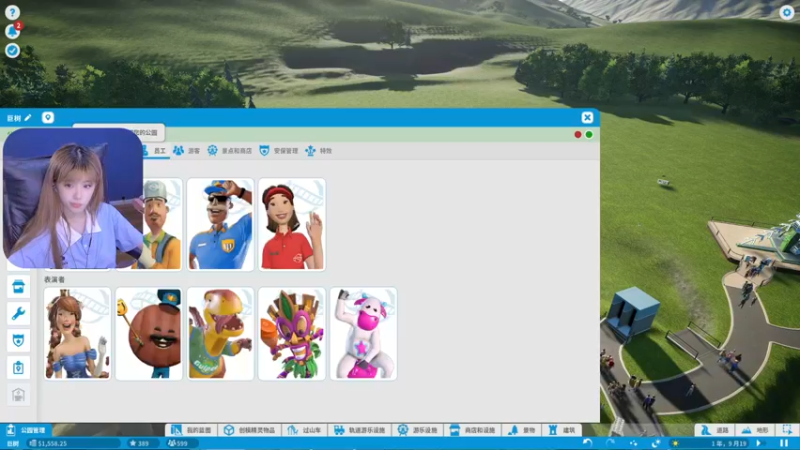Click the green park open indicator
This screenshot has width=800, height=450.
[x=589, y=135]
